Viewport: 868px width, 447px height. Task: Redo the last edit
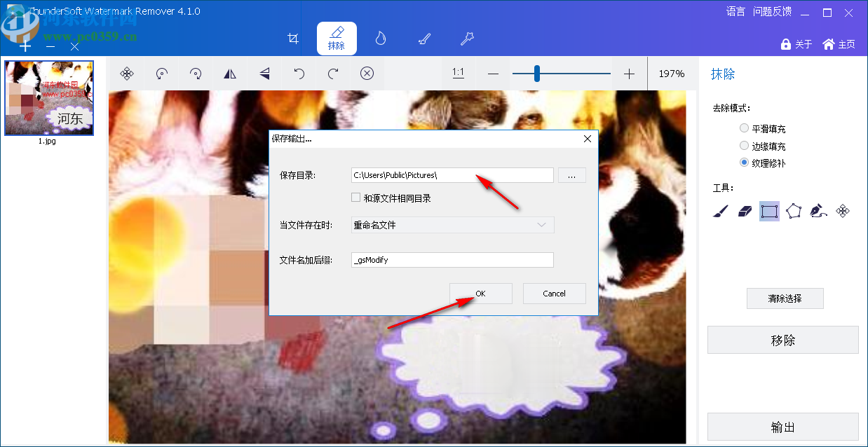[x=332, y=74]
